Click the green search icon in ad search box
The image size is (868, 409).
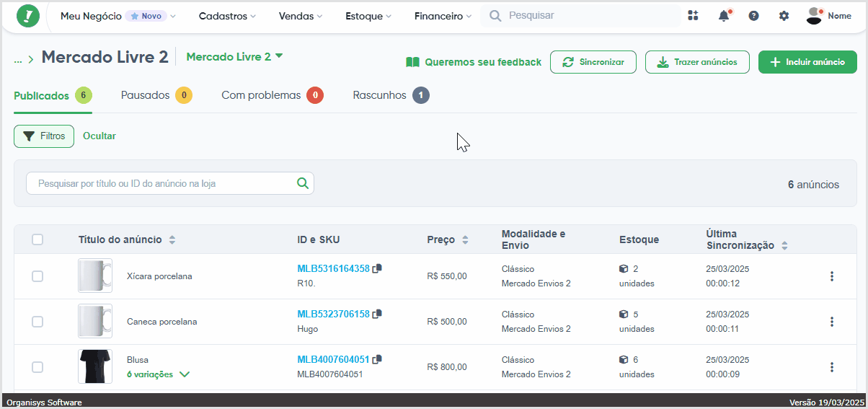click(303, 183)
